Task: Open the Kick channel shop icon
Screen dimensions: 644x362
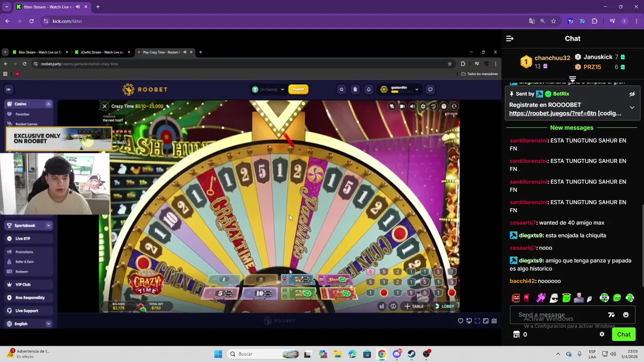Action: tap(516, 334)
